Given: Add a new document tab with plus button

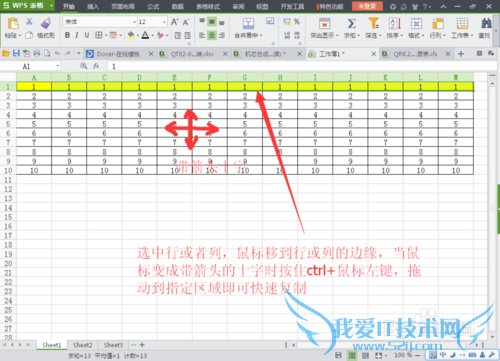Looking at the screenshot, I should pyautogui.click(x=461, y=54).
